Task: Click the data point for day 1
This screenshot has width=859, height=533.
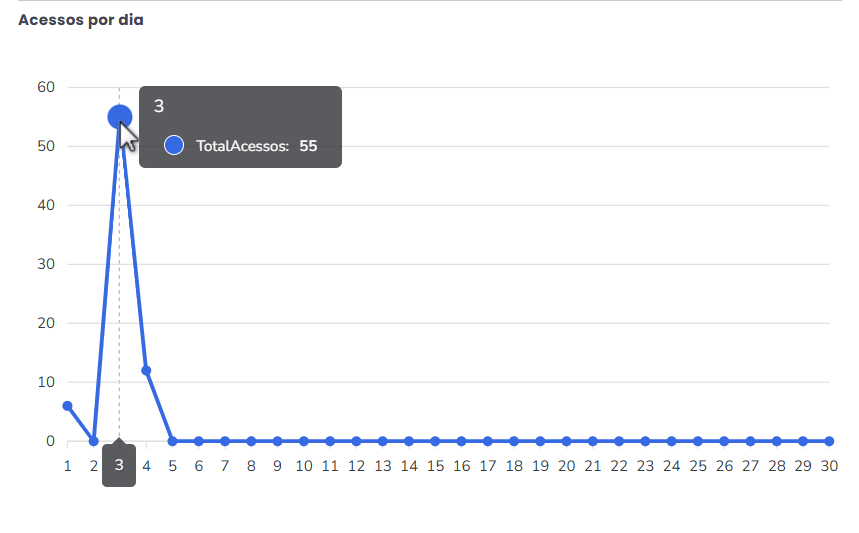Action: pyautogui.click(x=67, y=406)
